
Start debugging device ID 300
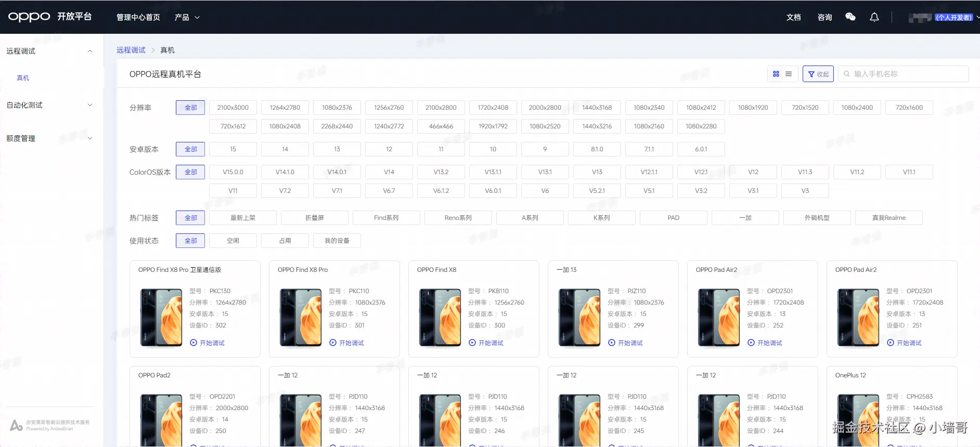coord(486,343)
